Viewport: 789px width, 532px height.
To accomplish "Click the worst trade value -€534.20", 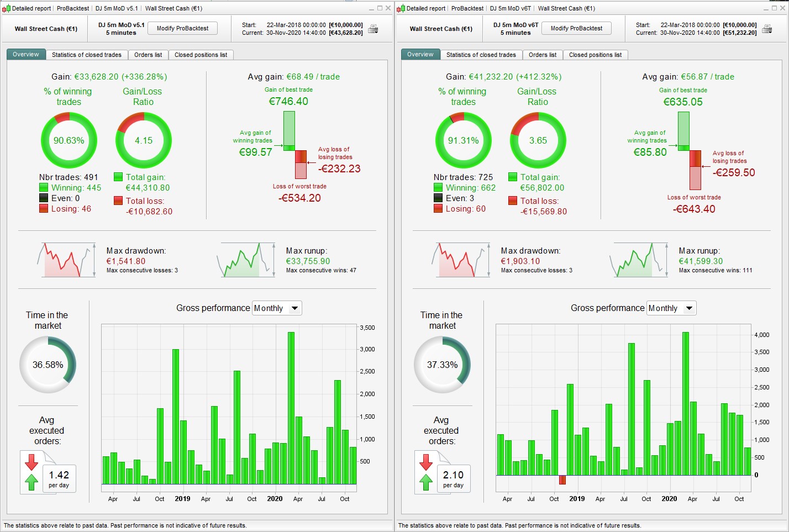I will [x=299, y=198].
